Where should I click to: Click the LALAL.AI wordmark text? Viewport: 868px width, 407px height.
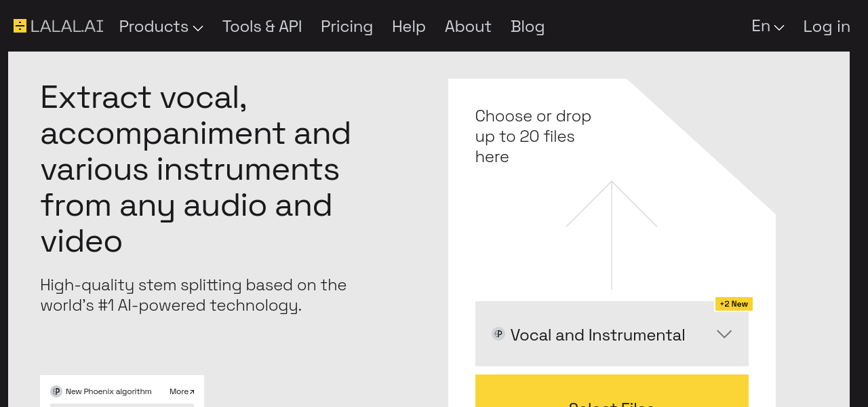[67, 26]
